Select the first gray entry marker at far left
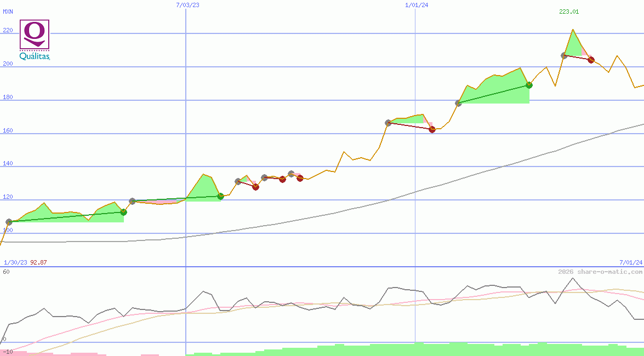 [9, 222]
